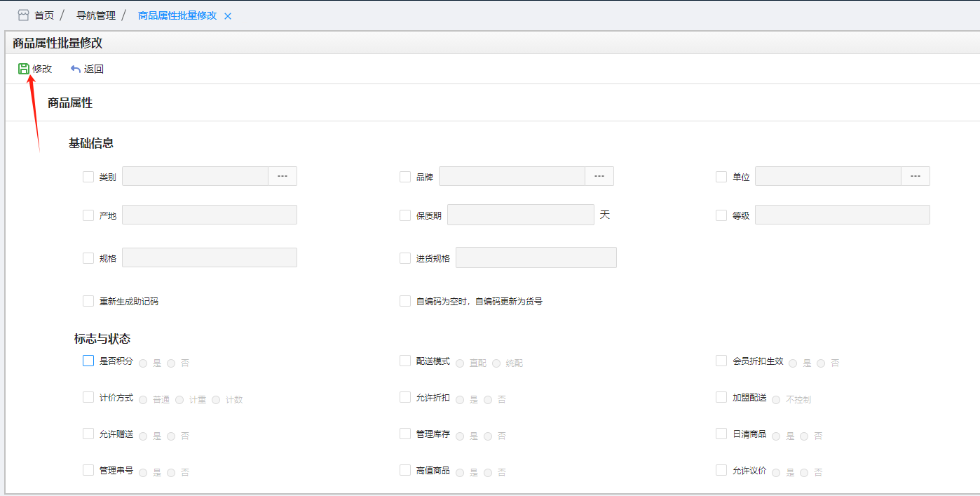
Task: Select 计重 radio for 计价方式
Action: tap(179, 400)
